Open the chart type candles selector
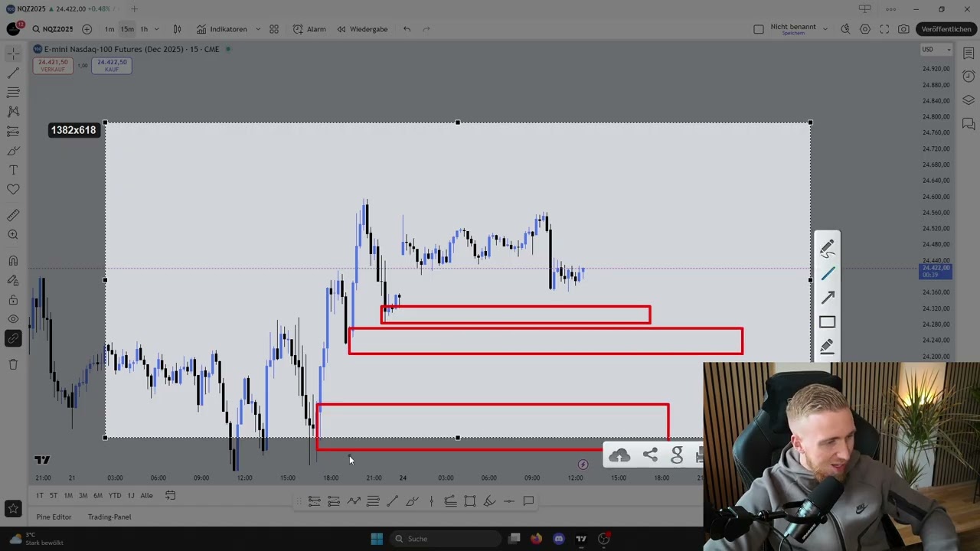Viewport: 980px width, 551px height. tap(177, 29)
